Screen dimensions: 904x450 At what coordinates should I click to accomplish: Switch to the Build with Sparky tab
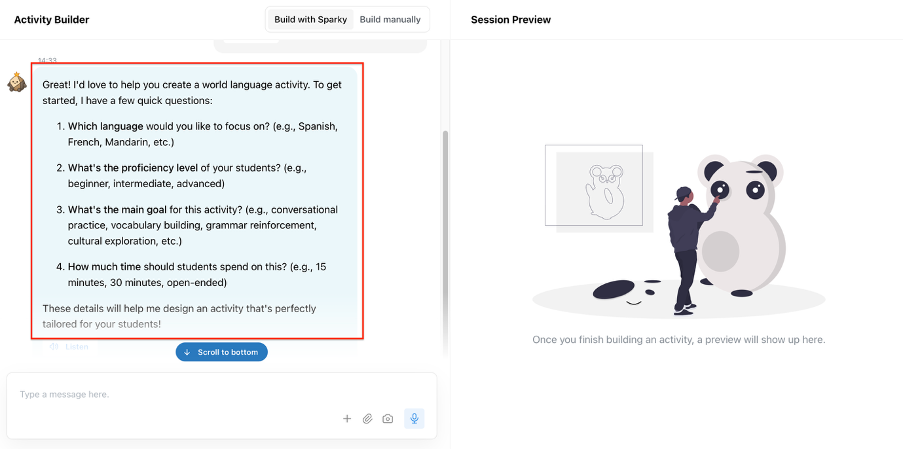(x=310, y=19)
